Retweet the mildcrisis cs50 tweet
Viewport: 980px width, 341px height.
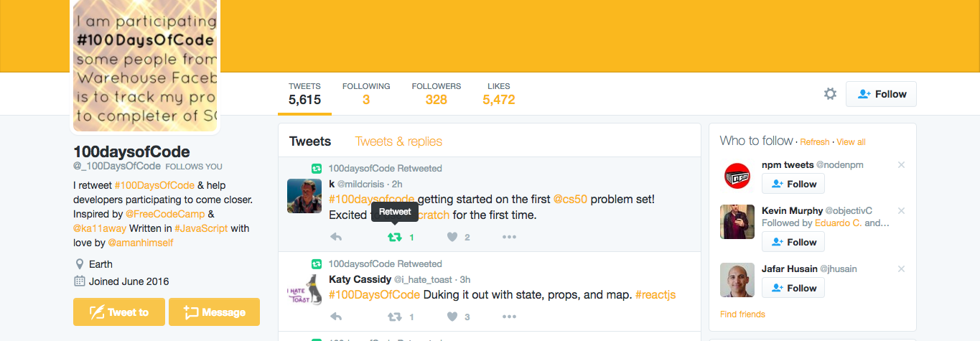[394, 237]
